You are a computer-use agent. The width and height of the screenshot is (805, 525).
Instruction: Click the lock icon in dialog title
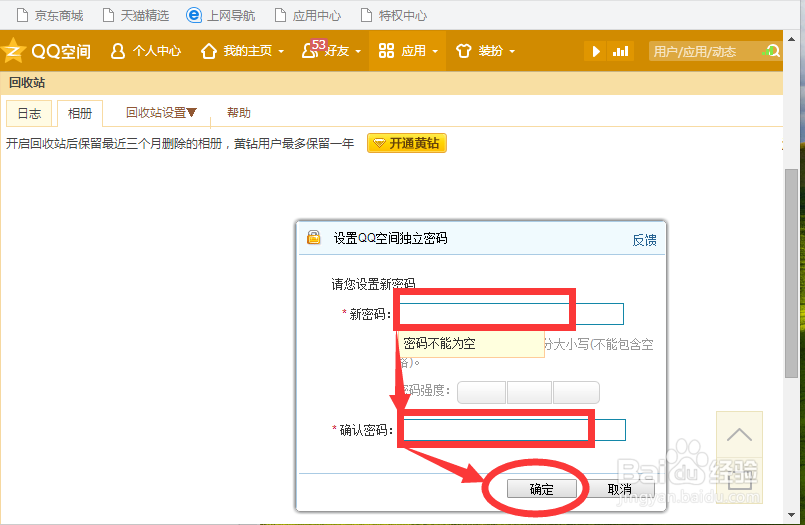314,238
